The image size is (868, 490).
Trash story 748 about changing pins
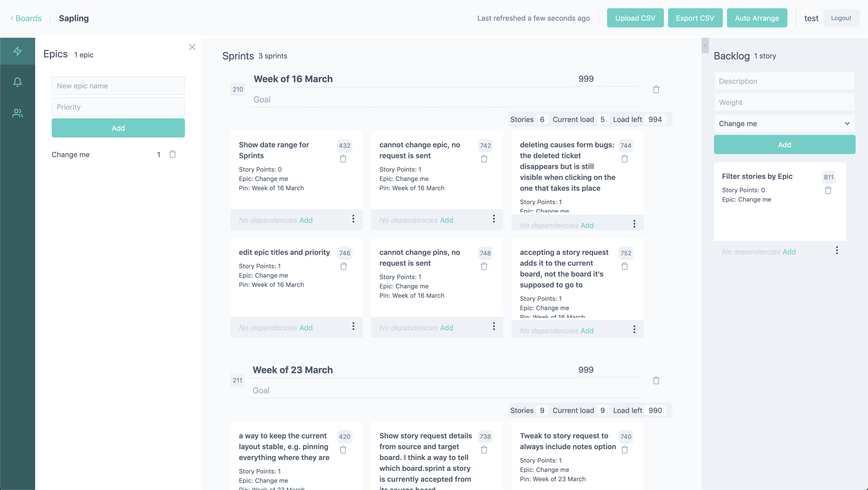coord(484,266)
